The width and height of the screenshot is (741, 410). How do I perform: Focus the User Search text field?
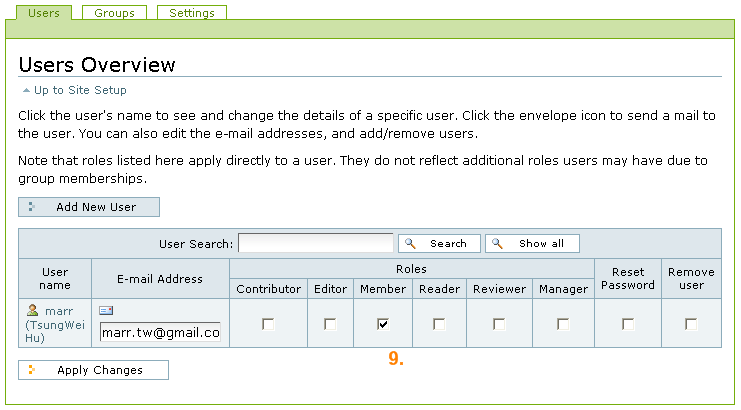point(316,243)
